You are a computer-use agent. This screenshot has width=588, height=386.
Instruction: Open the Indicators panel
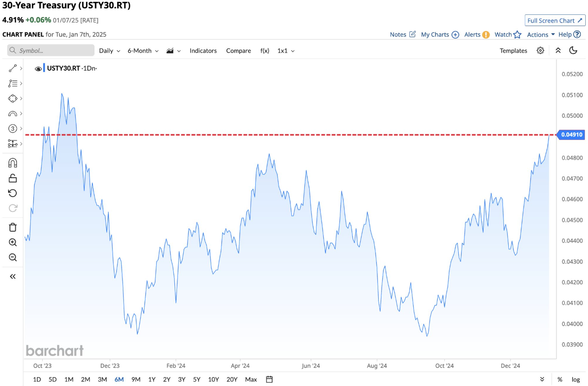click(203, 51)
